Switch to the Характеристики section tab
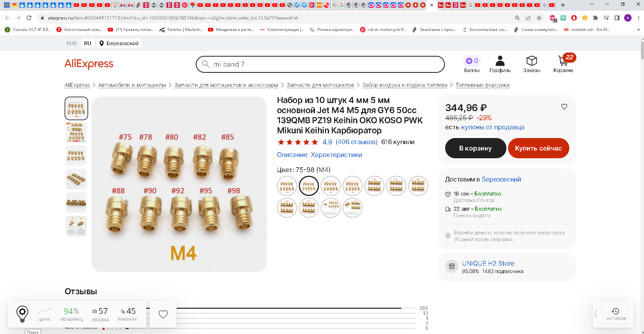This screenshot has height=334, width=644. [336, 155]
